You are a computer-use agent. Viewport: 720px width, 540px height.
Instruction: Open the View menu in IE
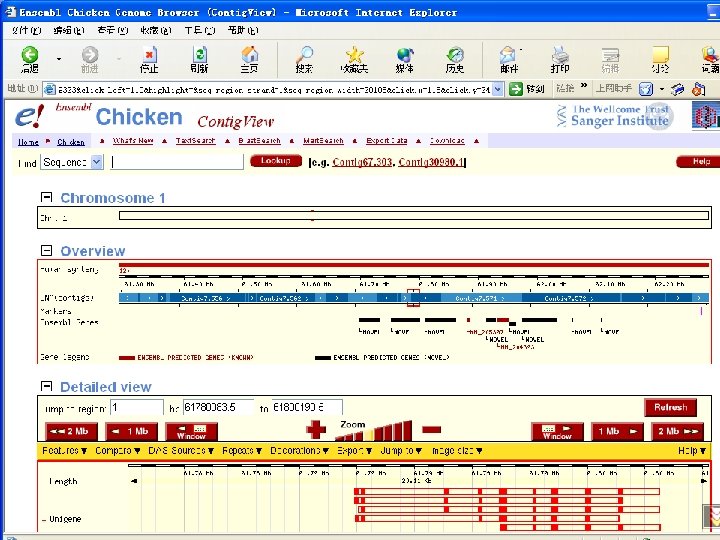pyautogui.click(x=112, y=30)
